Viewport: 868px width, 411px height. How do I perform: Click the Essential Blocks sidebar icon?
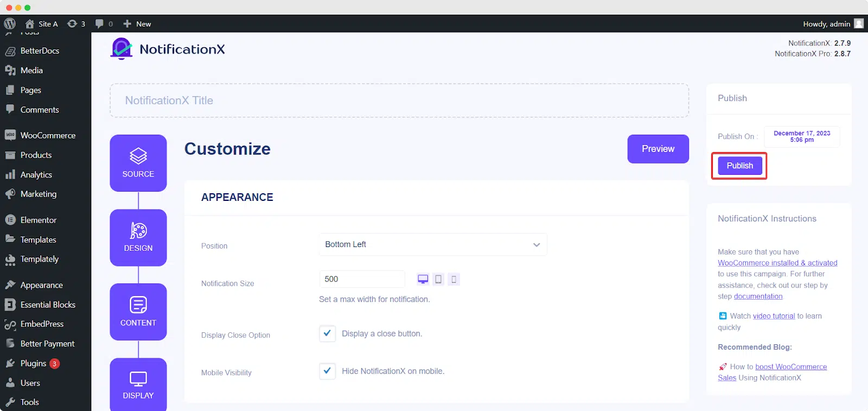pyautogui.click(x=10, y=305)
